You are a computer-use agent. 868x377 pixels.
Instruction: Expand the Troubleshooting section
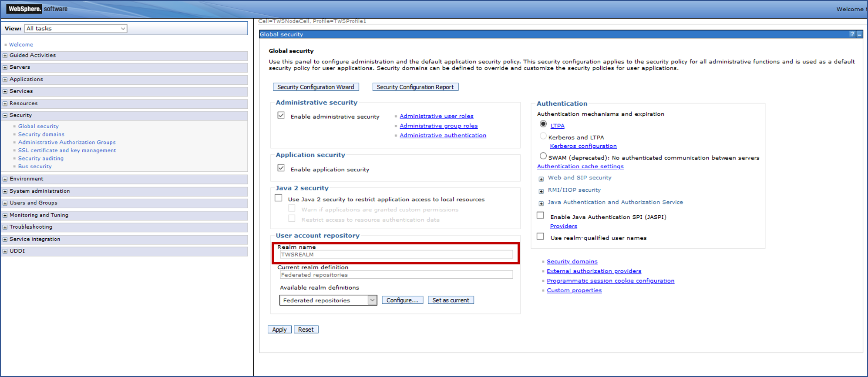coord(5,227)
